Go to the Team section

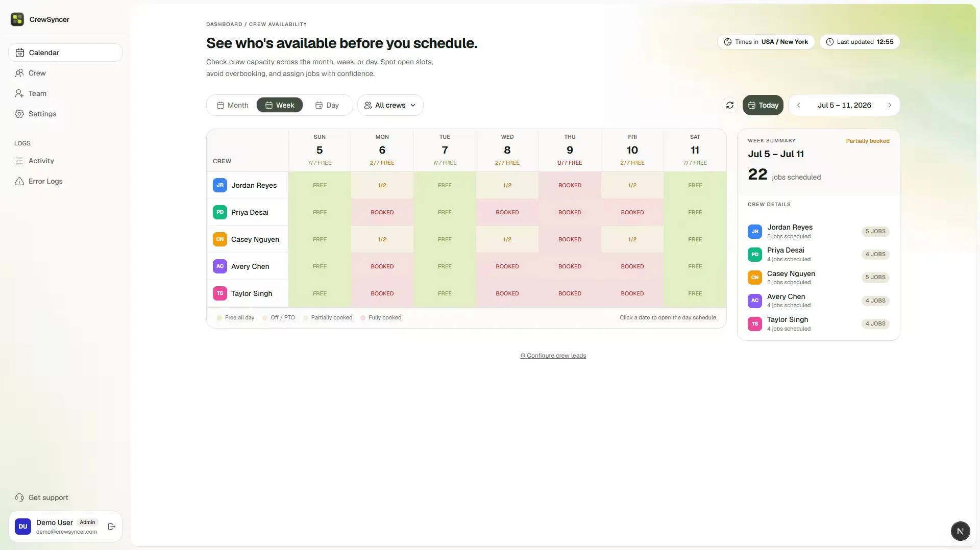pyautogui.click(x=65, y=93)
